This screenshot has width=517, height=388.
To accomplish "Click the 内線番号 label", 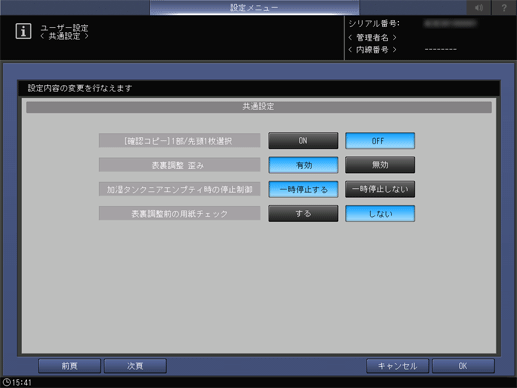I will 372,50.
